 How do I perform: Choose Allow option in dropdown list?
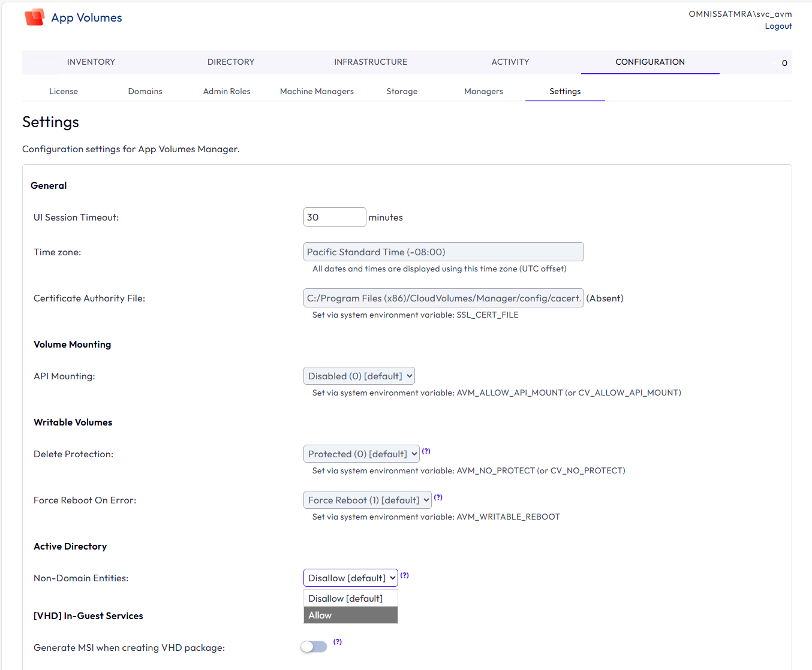coord(351,615)
